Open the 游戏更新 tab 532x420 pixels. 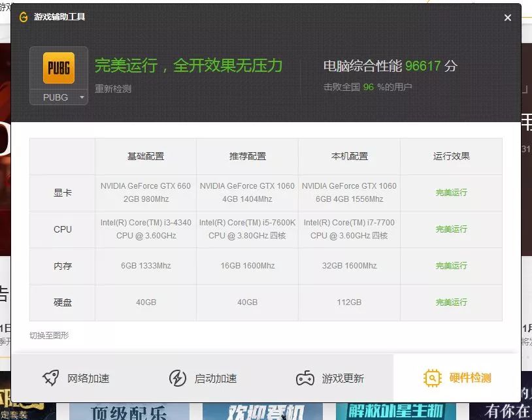coord(330,378)
